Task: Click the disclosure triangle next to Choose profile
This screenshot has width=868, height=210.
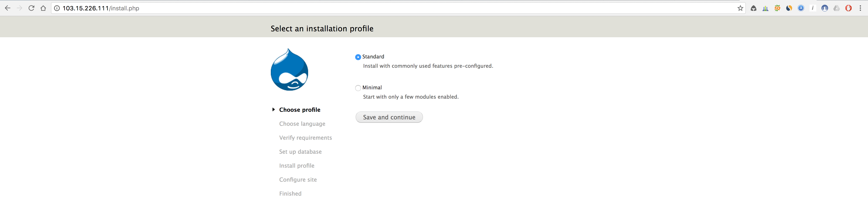Action: coord(274,109)
